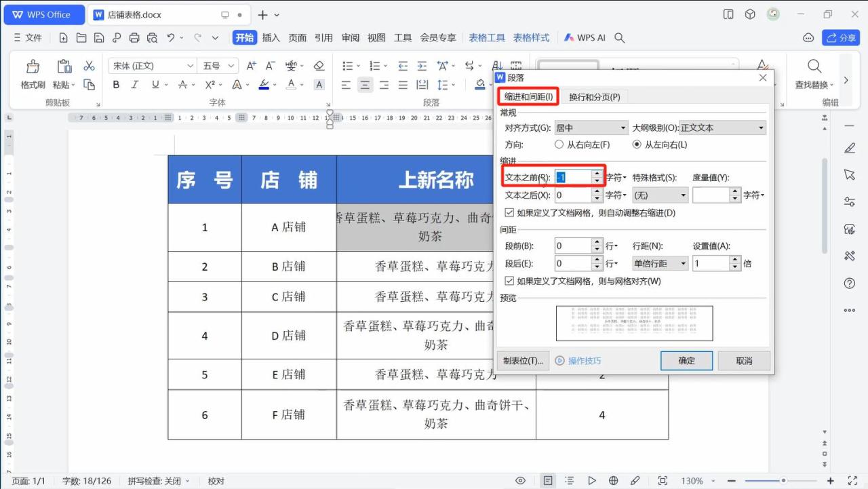Increase font size with A+ icon
The height and width of the screenshot is (489, 868).
coord(251,66)
